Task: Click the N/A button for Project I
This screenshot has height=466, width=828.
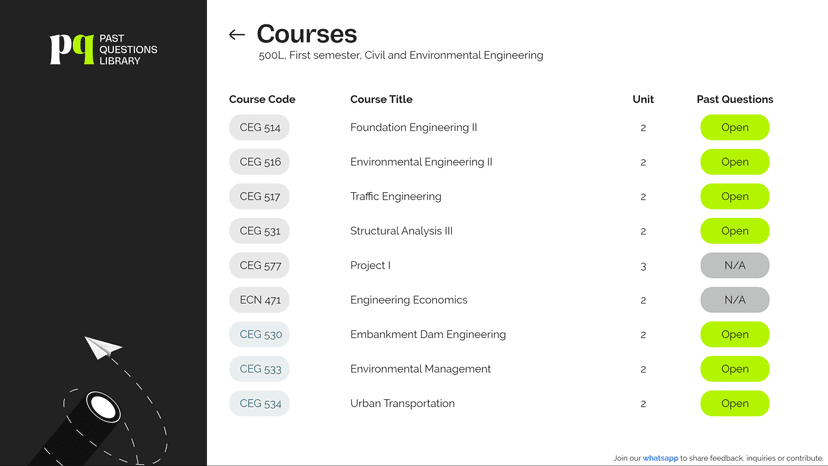Action: tap(735, 265)
